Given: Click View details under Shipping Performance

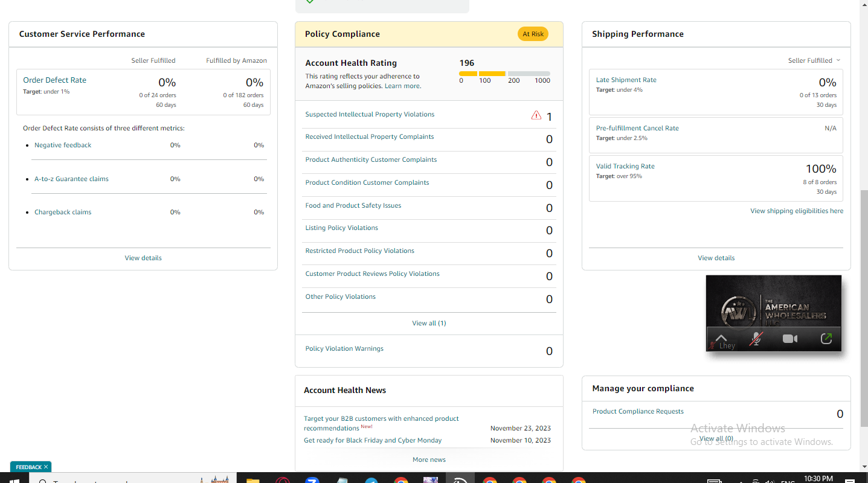Looking at the screenshot, I should (716, 258).
